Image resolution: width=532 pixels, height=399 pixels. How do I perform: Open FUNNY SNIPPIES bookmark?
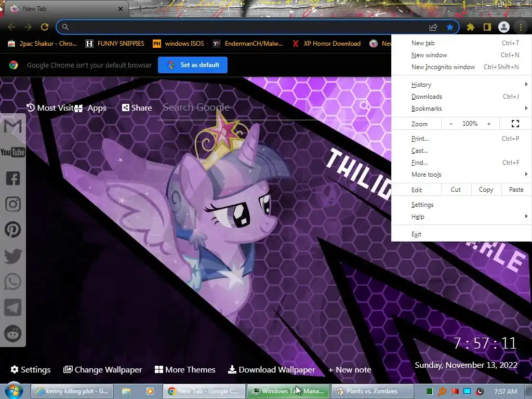pos(115,44)
